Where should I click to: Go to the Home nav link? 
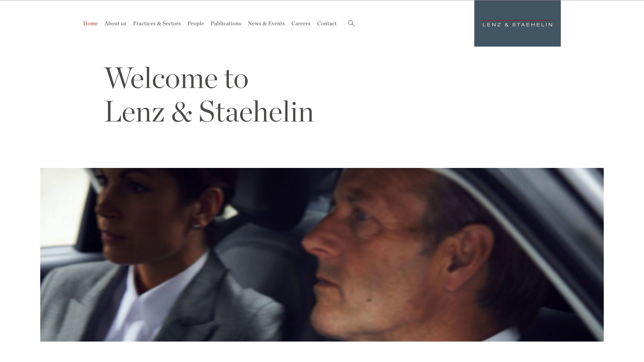tap(90, 23)
